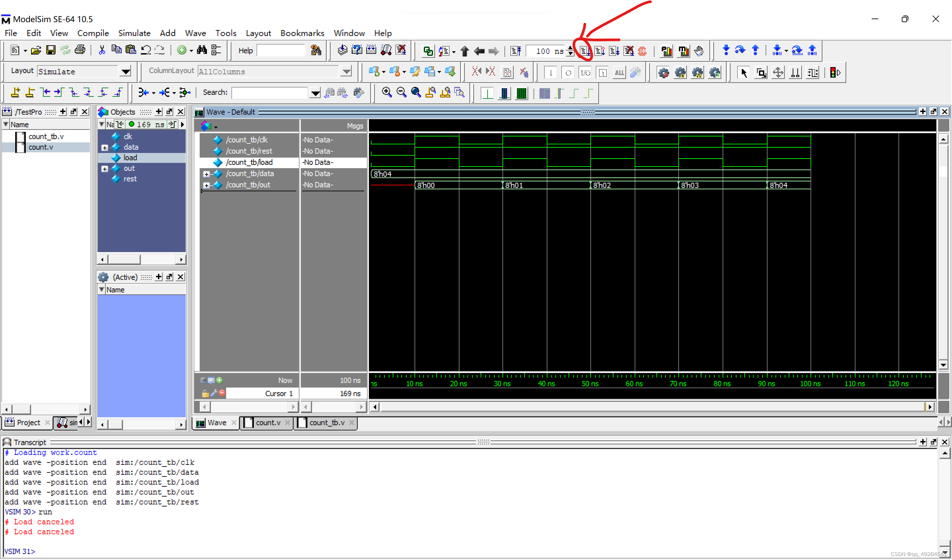Screen dimensions: 952x560
Task: Expand the out object in the Objects pane
Action: tap(105, 169)
